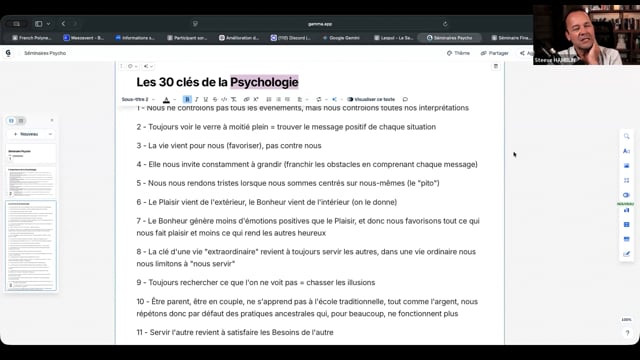Switch to the Weezevent browser tab
Viewport: 640px width, 360px height.
[84, 38]
